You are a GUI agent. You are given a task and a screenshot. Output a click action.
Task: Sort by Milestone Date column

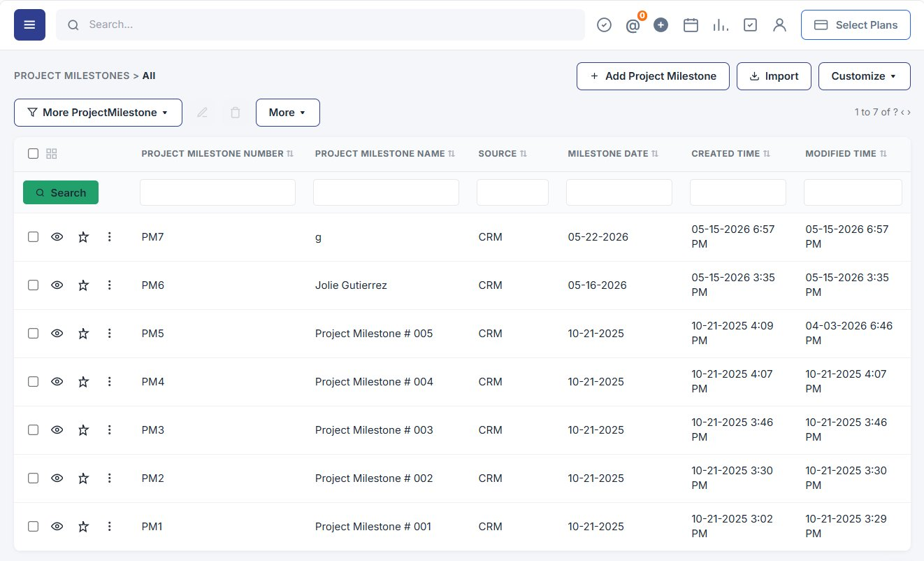(x=655, y=154)
